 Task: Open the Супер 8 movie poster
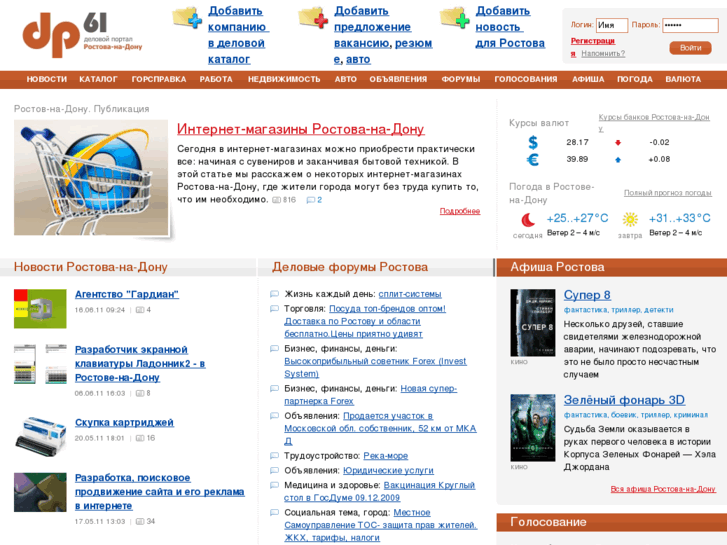point(532,323)
